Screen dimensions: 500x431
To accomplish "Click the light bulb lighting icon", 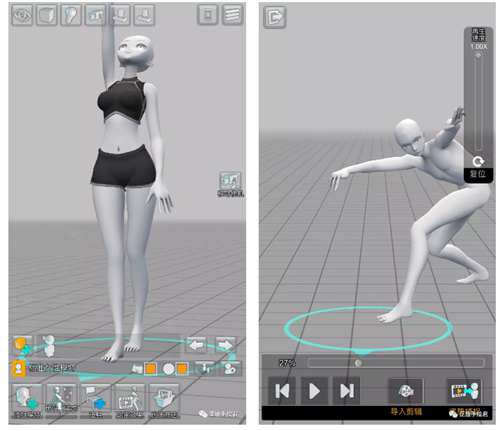I will (x=71, y=15).
